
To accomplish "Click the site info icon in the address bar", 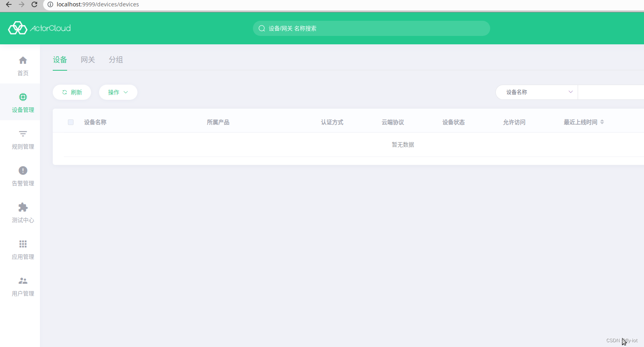I will [50, 4].
